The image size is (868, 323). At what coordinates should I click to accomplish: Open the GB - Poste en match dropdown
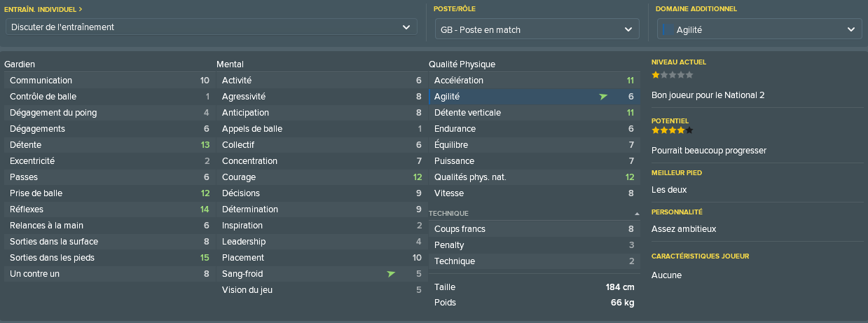[x=537, y=29]
